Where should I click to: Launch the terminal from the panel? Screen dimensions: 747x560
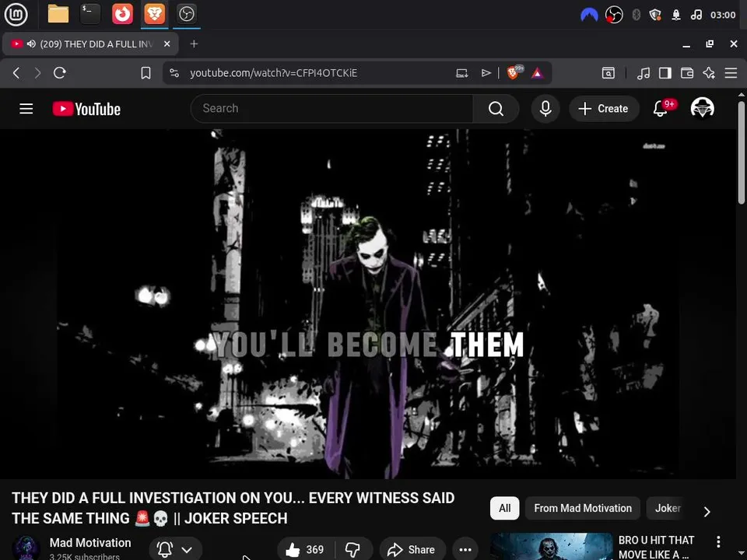click(90, 14)
